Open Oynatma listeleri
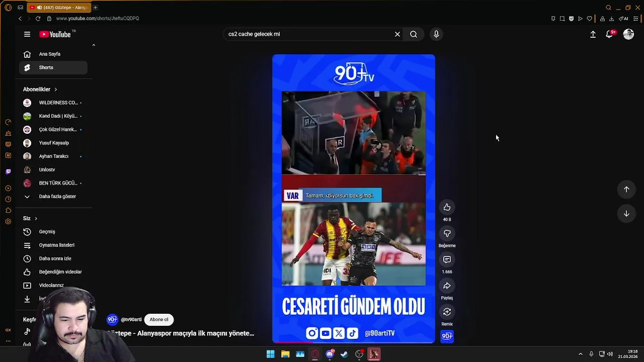 point(53,245)
